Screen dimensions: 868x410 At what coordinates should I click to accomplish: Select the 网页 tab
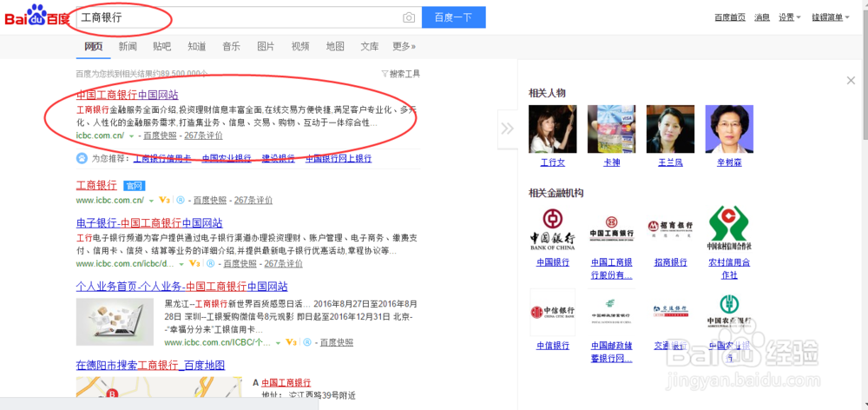(x=94, y=47)
